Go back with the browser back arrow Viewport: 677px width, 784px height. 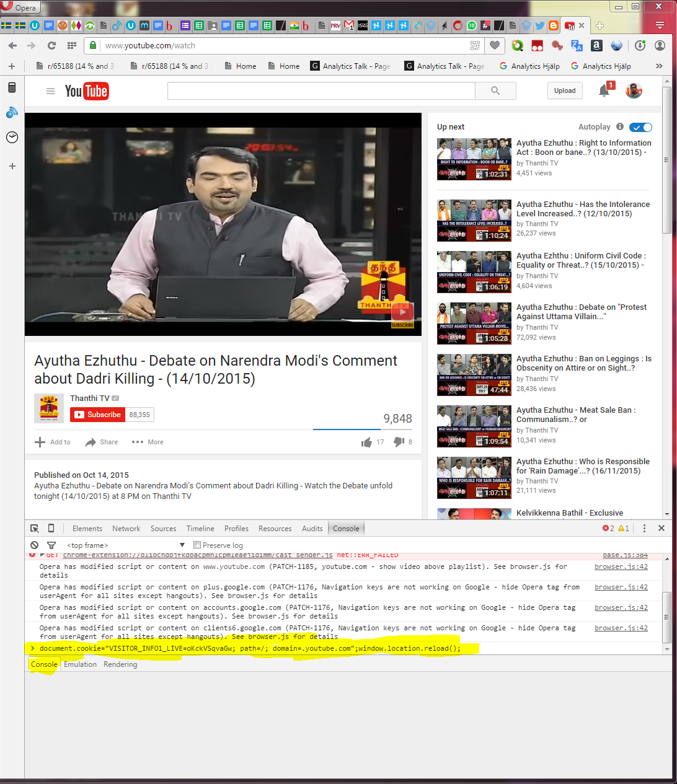[13, 45]
